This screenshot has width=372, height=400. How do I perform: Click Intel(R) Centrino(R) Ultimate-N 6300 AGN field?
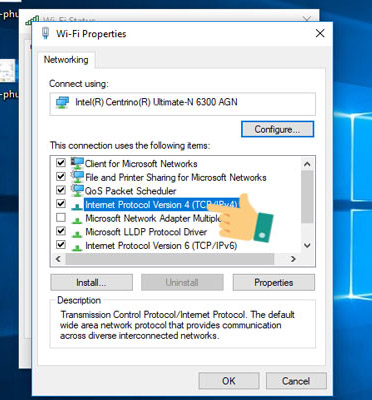click(x=183, y=104)
